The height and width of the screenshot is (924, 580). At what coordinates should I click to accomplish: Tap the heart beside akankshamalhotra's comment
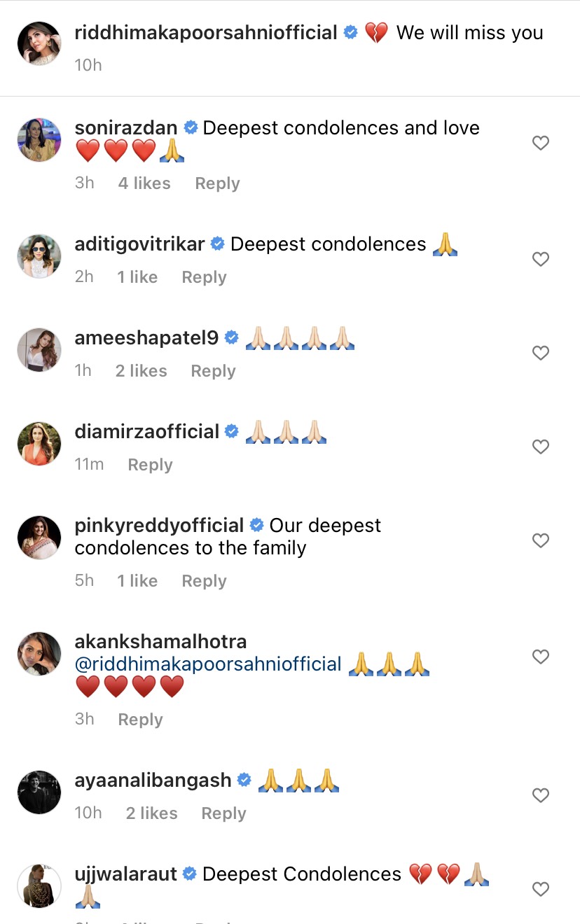pyautogui.click(x=540, y=657)
